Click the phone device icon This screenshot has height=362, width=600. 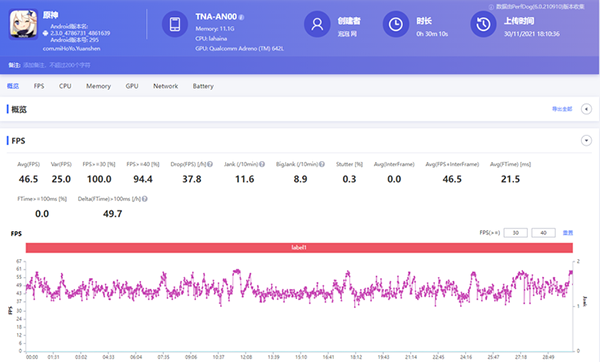[x=175, y=24]
